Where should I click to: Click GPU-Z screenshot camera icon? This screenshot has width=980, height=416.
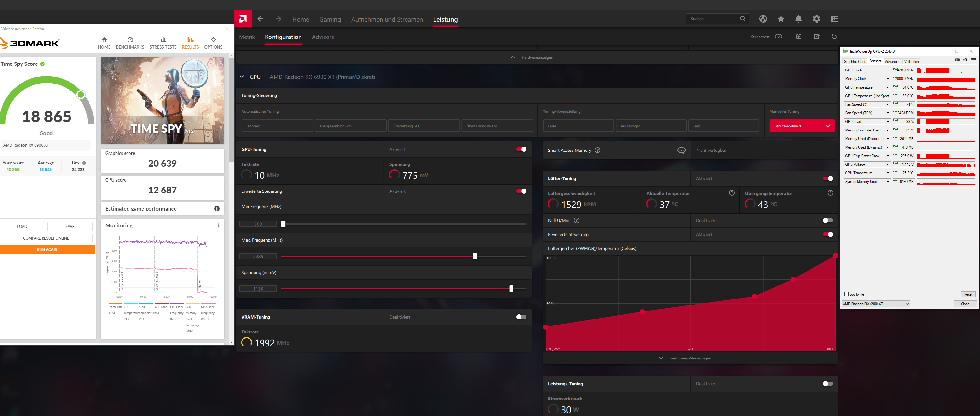(957, 60)
